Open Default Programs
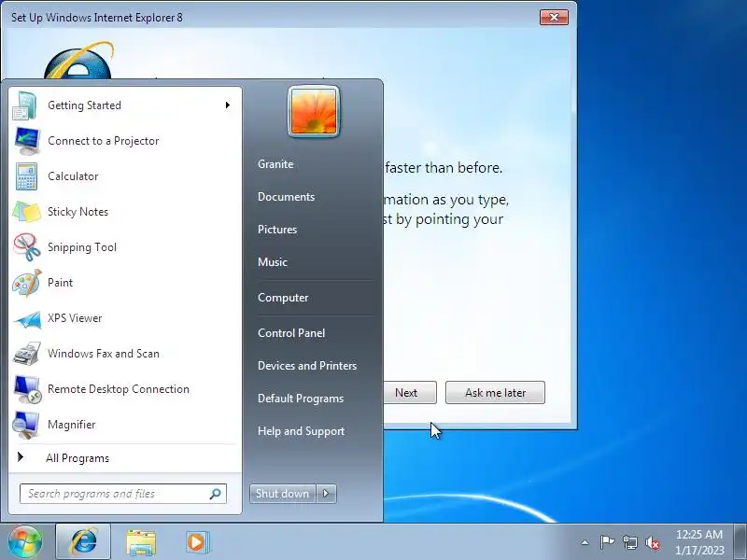Screen dimensions: 747x560 pos(301,399)
